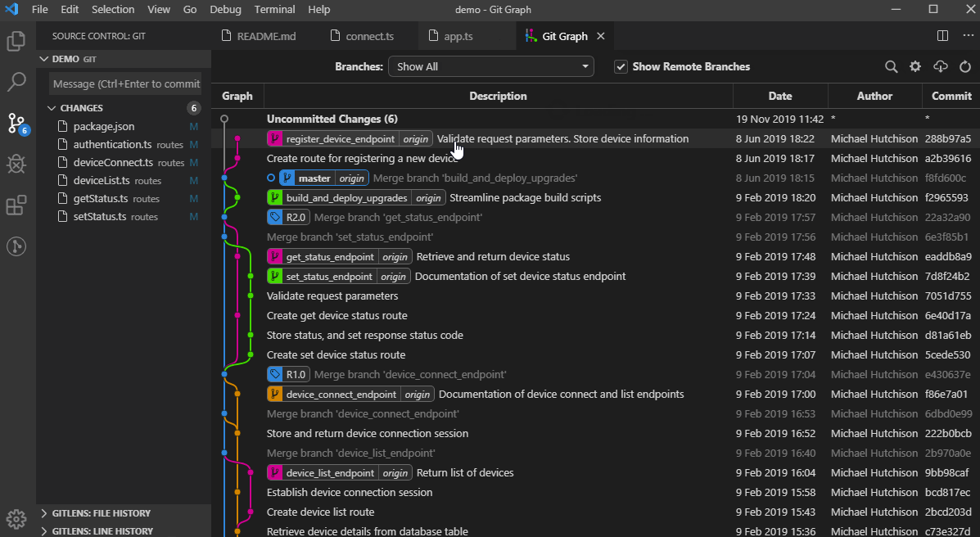Open Source Control view with 6 badge
The width and height of the screenshot is (980, 537).
point(17,123)
